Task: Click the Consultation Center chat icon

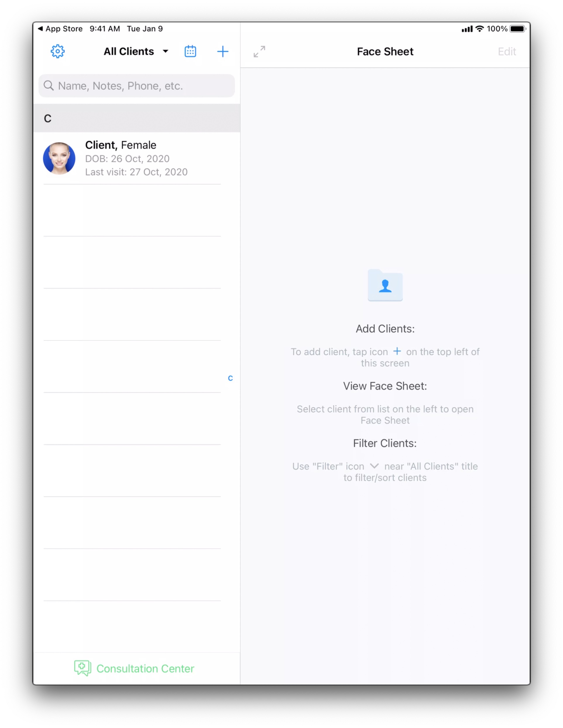Action: (83, 668)
